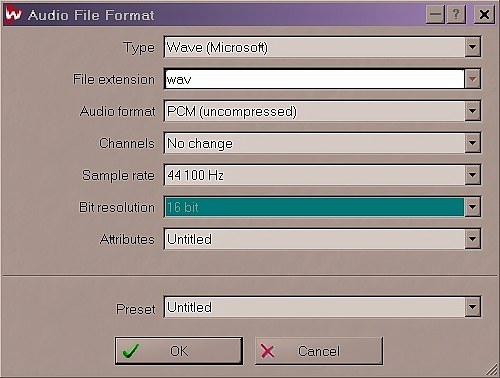Viewport: 500px width, 378px height.
Task: Confirm settings with the OK button
Action: (179, 351)
